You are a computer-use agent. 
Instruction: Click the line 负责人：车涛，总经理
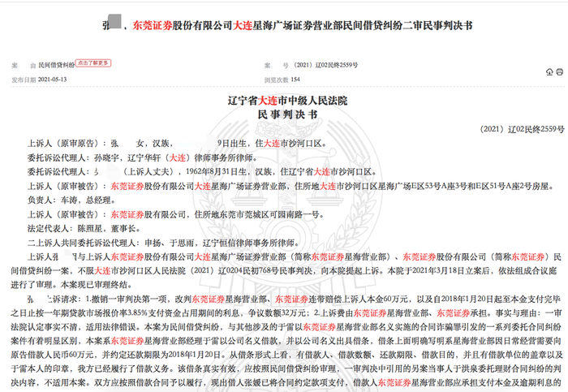click(x=71, y=200)
